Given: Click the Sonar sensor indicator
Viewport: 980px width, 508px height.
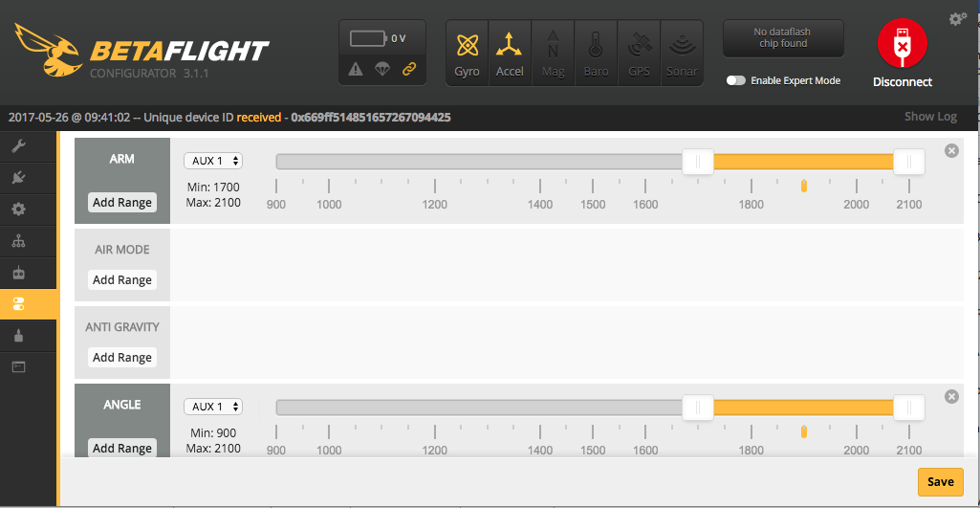Looking at the screenshot, I should point(682,54).
